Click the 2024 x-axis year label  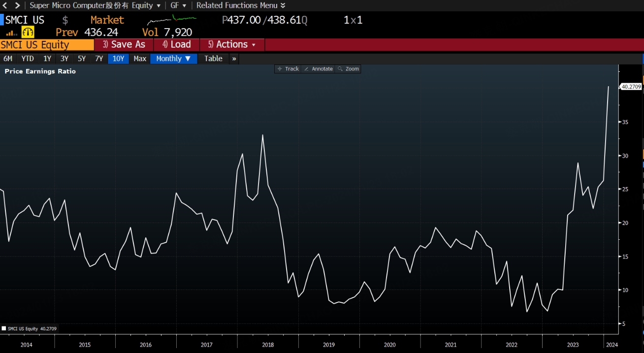(x=611, y=345)
